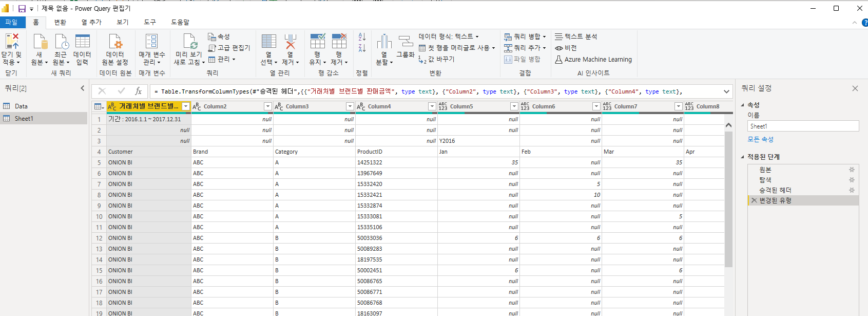Open 데이터 원본 설정
The width and height of the screenshot is (868, 316).
[x=115, y=49]
